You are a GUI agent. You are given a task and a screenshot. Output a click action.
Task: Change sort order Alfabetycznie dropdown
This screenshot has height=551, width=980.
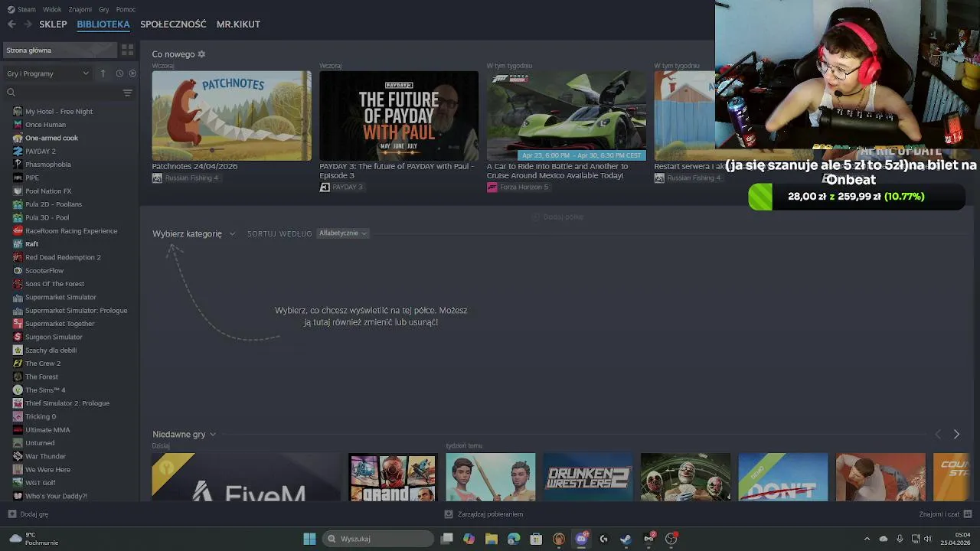[x=343, y=233]
